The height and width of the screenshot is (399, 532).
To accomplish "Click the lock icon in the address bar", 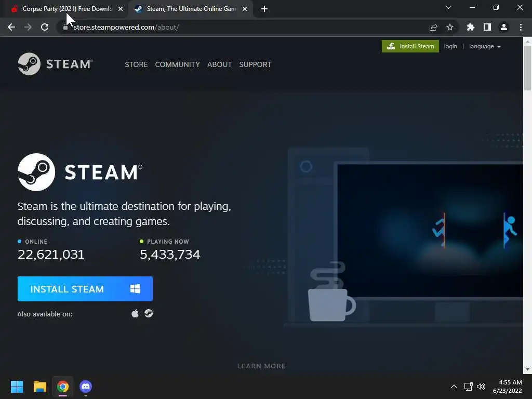I will [x=65, y=27].
